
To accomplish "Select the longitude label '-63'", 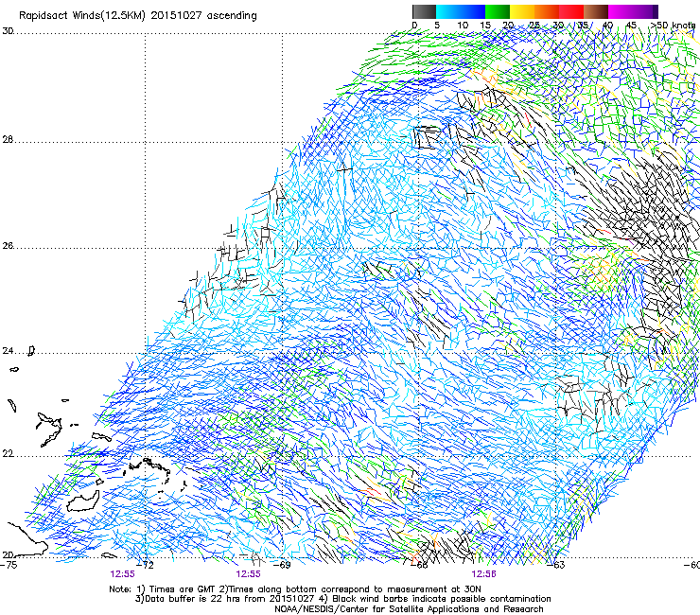I will coord(556,565).
